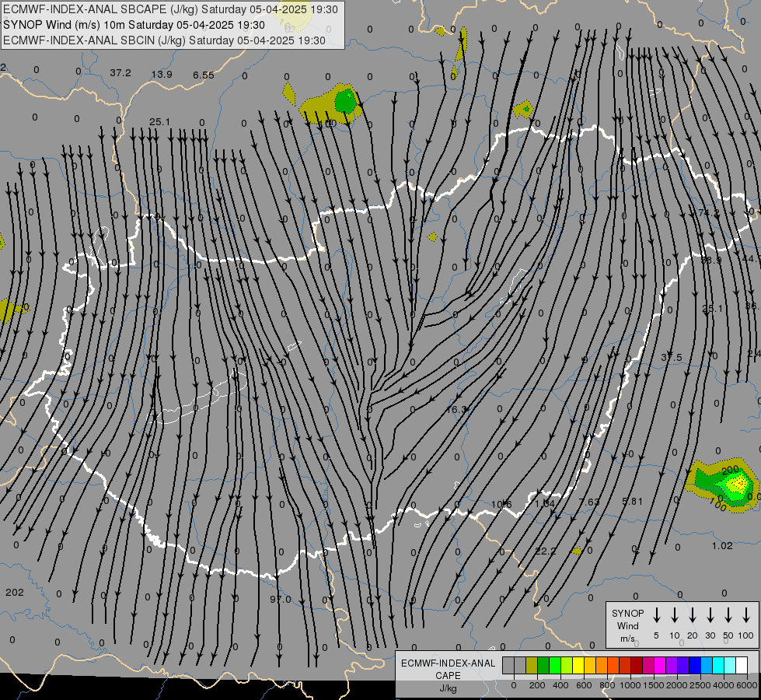Select the dark green CAPE legend swatch
This screenshot has width=761, height=700.
(543, 665)
